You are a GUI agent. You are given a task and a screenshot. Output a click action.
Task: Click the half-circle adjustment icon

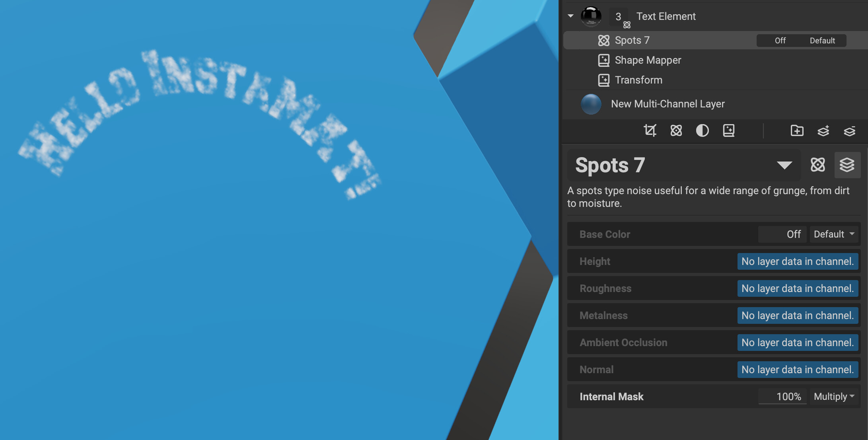(703, 130)
